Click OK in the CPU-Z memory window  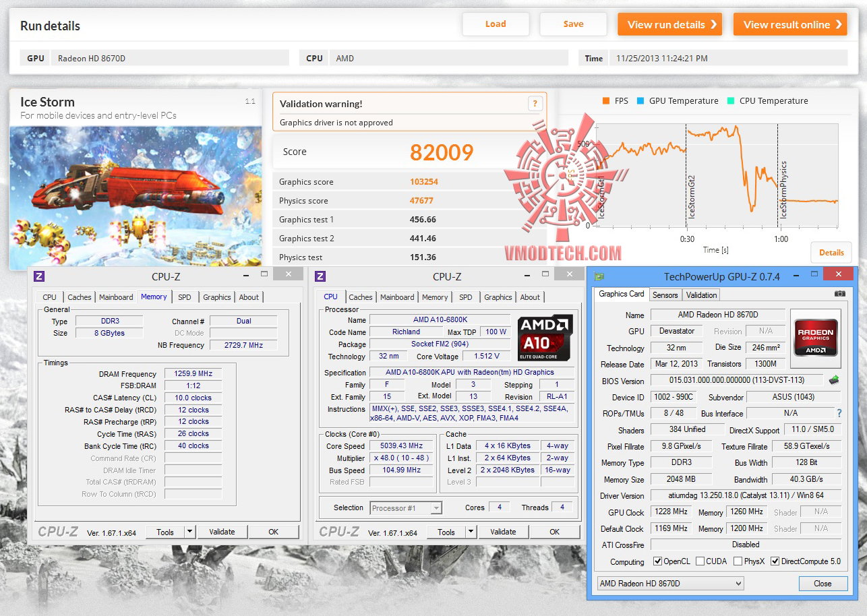pos(273,532)
